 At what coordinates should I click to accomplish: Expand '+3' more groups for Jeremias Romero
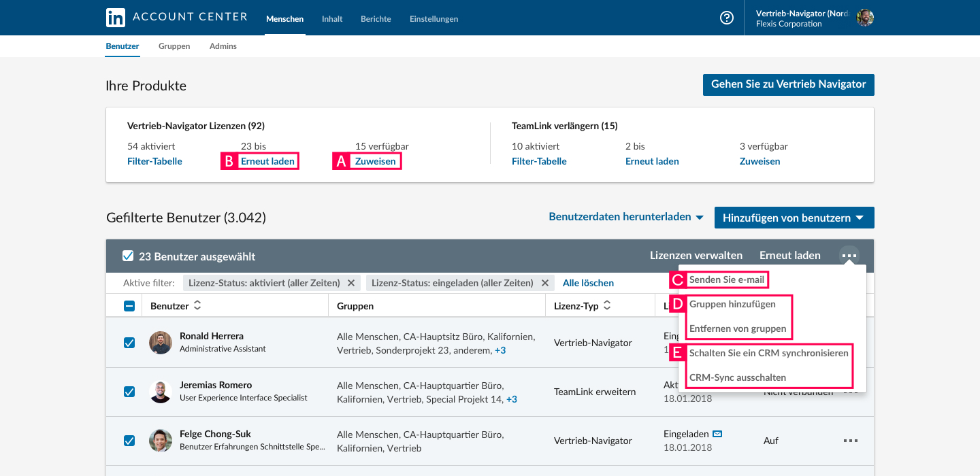[511, 399]
